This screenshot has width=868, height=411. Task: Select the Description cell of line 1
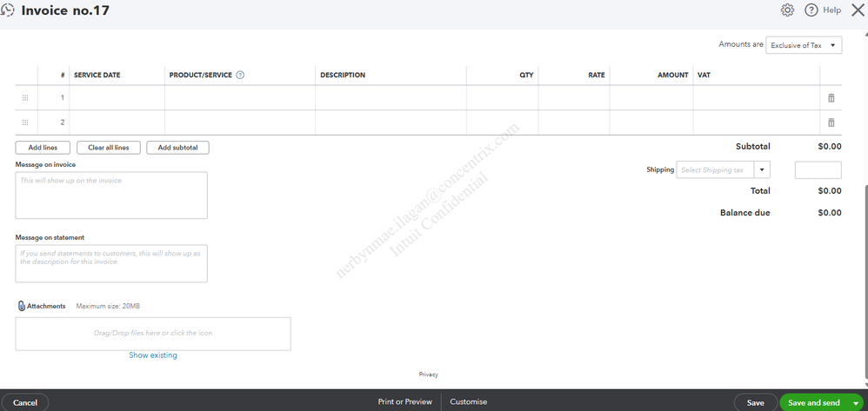coord(391,98)
